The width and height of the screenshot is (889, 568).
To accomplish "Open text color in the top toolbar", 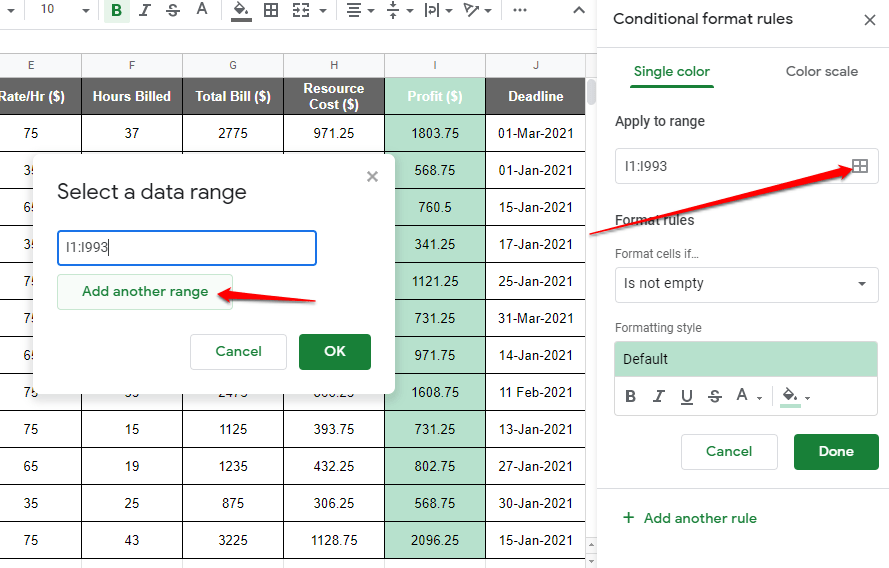I will (x=201, y=9).
